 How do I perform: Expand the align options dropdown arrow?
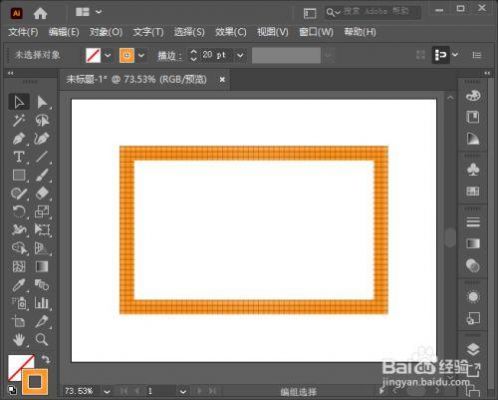click(455, 54)
